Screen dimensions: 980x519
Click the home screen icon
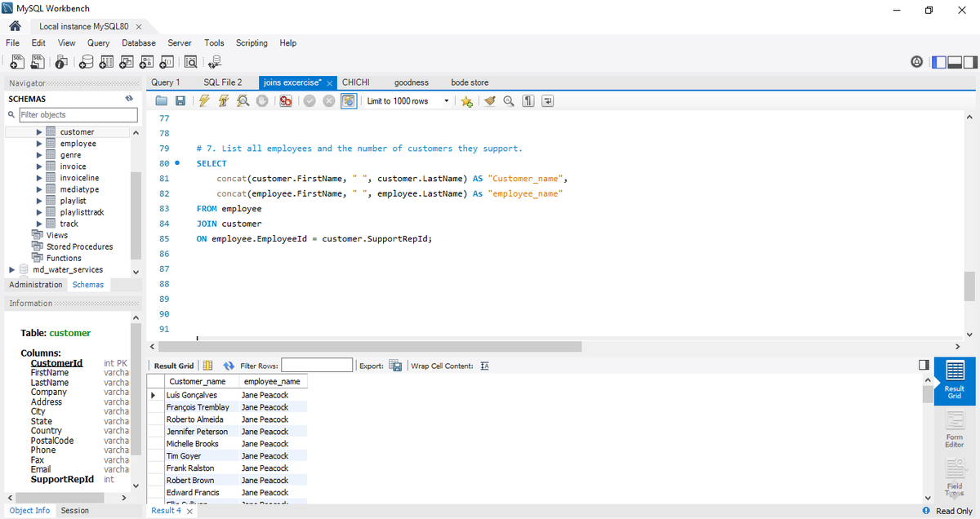[13, 26]
